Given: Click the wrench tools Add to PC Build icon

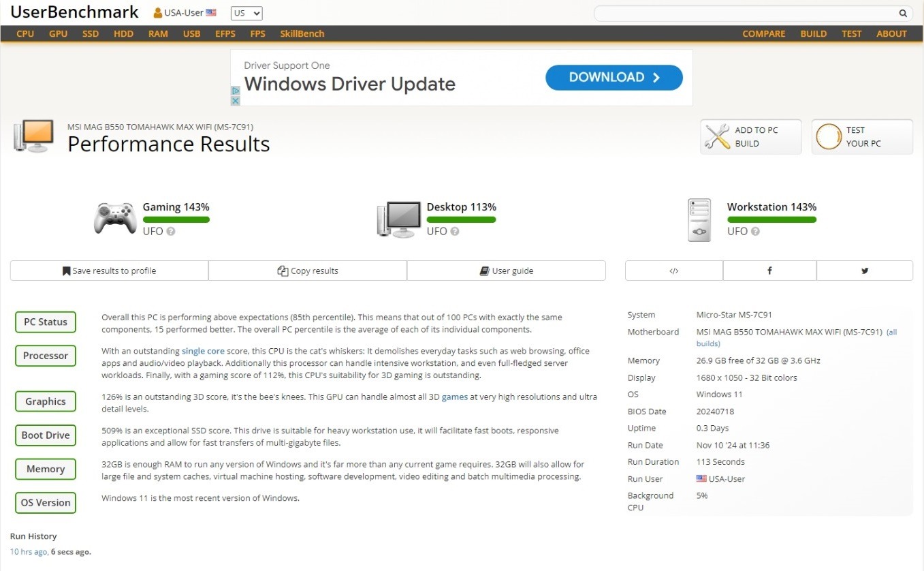Looking at the screenshot, I should (x=717, y=137).
